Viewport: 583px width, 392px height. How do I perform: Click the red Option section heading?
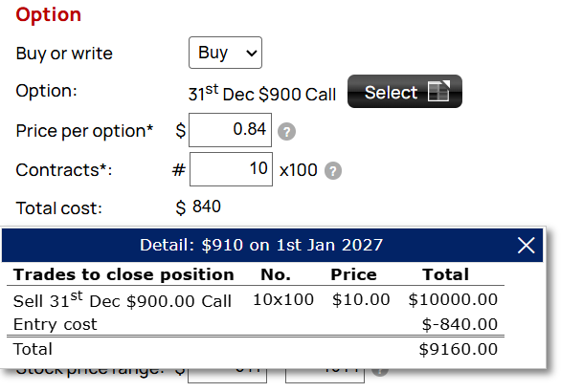pos(48,15)
